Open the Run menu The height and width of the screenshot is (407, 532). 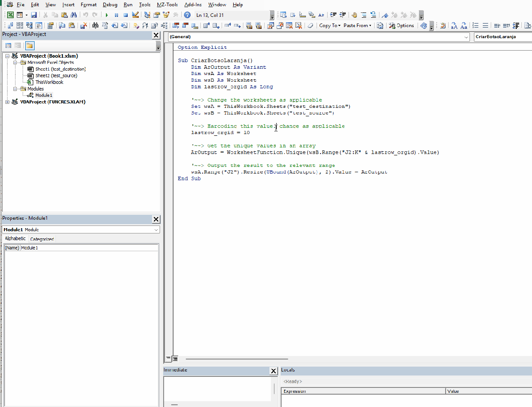[x=128, y=4]
